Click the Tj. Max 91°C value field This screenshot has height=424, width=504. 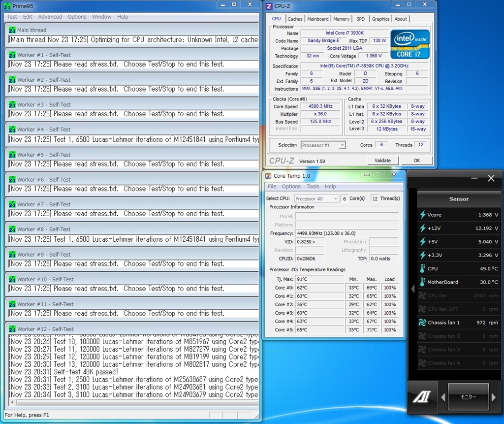click(x=320, y=279)
